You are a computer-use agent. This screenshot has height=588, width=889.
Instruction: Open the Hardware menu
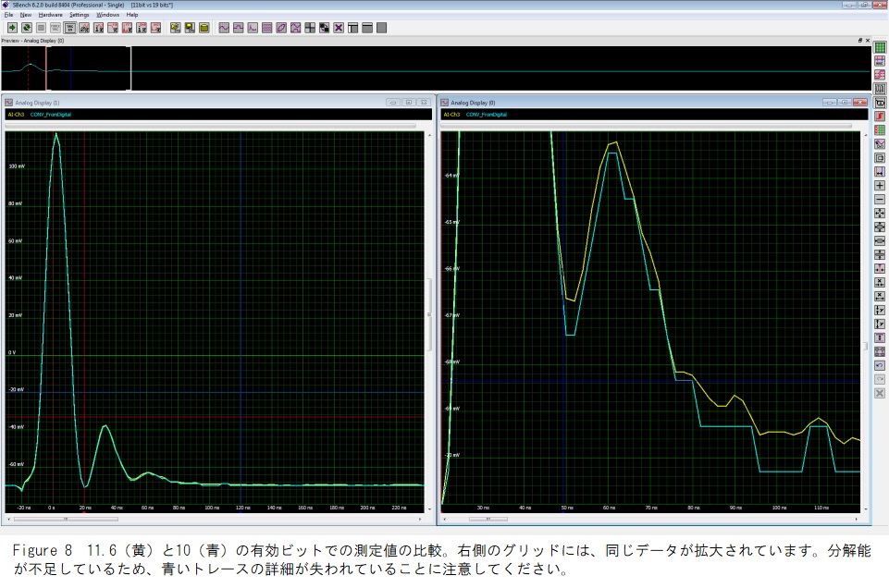pos(50,15)
